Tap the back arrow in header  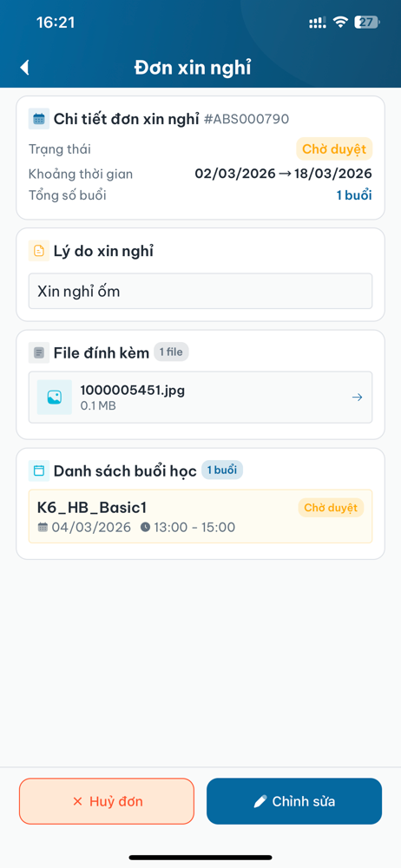tap(24, 68)
